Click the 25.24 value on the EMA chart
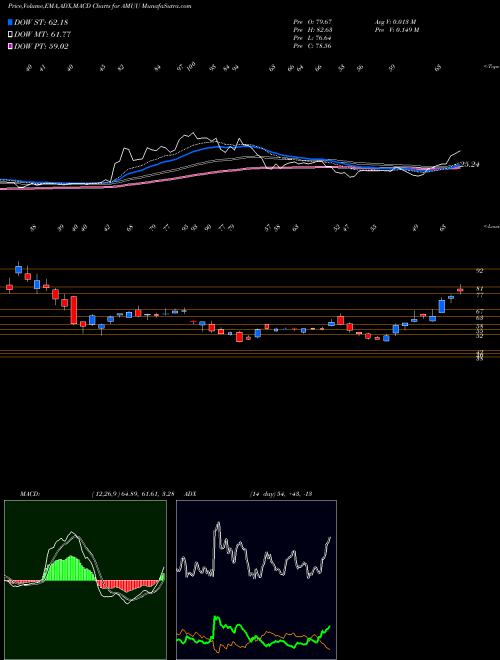 click(x=470, y=165)
